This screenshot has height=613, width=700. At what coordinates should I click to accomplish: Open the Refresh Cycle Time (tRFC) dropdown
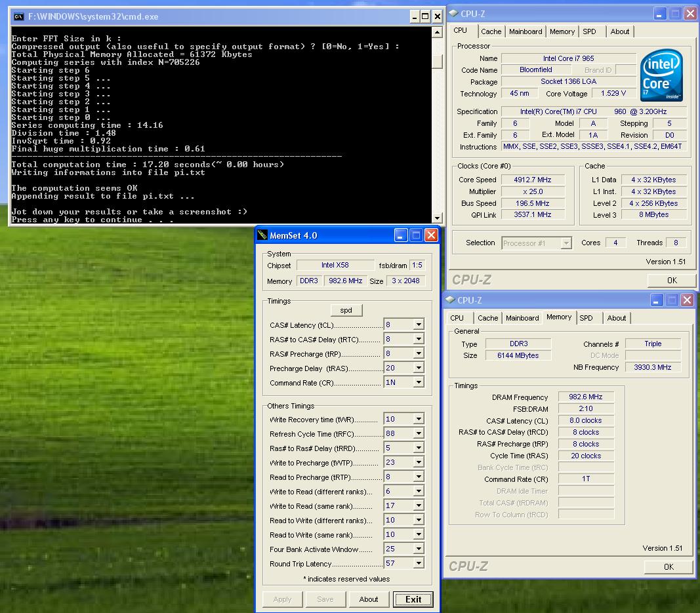point(419,433)
